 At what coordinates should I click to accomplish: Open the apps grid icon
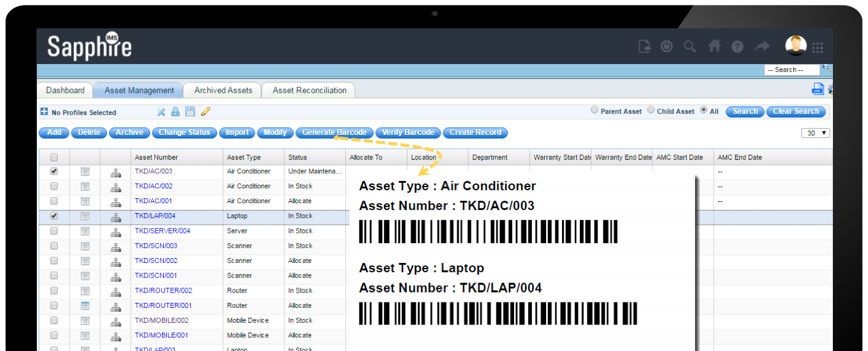pyautogui.click(x=818, y=47)
